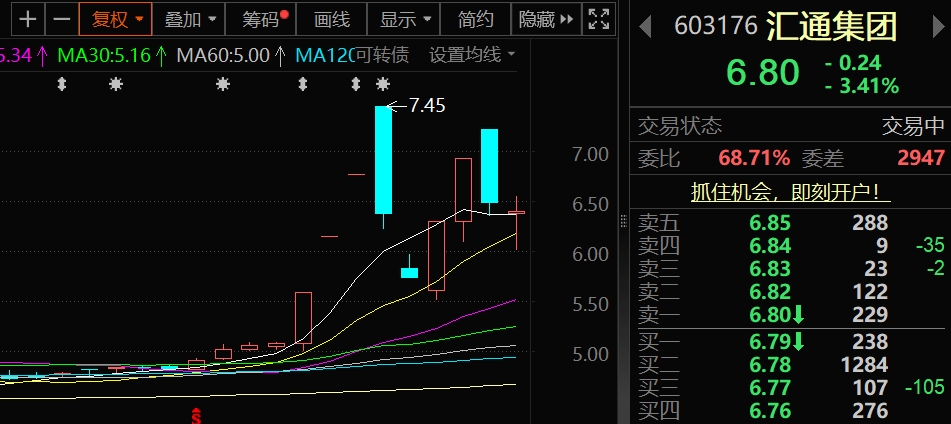Toggle 简约 simple view mode
The height and width of the screenshot is (424, 951).
475,18
